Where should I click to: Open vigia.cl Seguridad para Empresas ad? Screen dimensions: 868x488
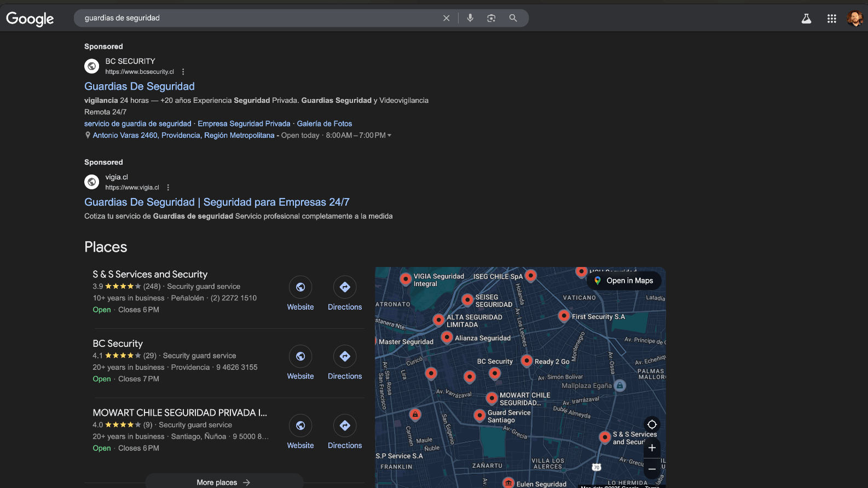(217, 202)
